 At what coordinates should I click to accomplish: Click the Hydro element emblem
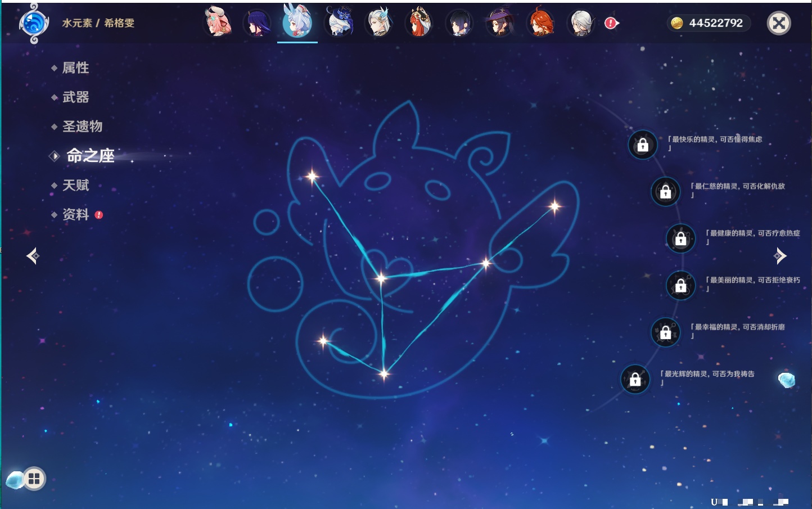click(x=34, y=23)
